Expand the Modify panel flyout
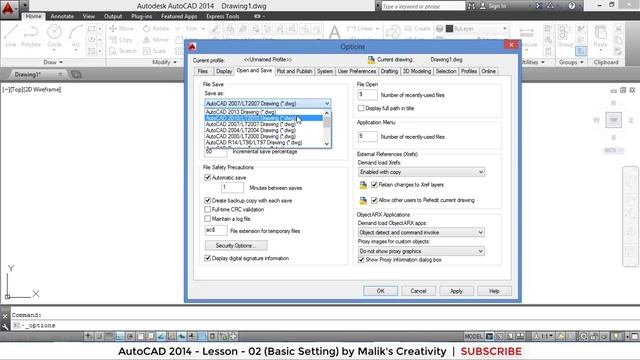Viewport: 640px width, 360px height. coord(164,62)
